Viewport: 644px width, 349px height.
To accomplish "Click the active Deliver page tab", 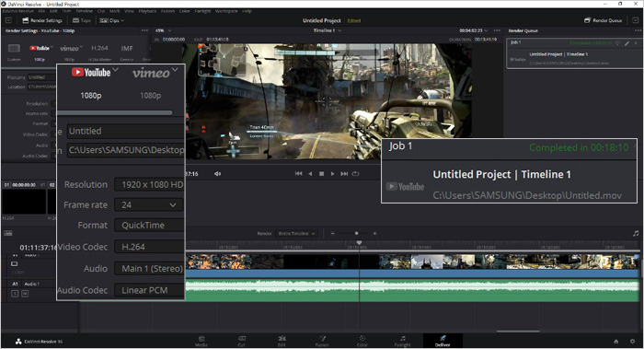I will [x=443, y=341].
